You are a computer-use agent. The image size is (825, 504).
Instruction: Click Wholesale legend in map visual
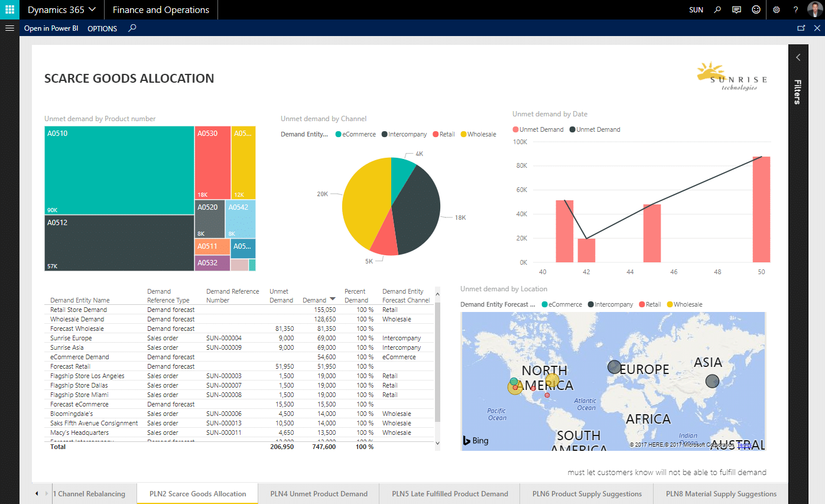coord(684,304)
